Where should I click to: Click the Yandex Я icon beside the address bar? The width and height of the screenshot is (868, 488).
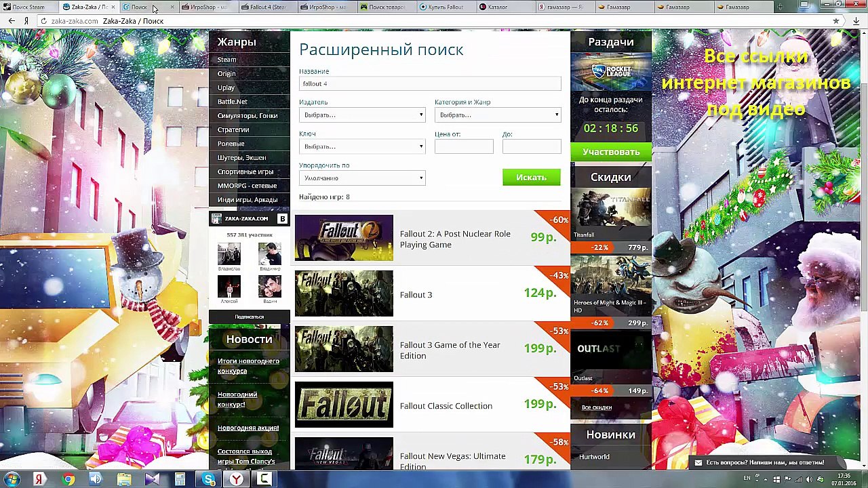pos(26,21)
